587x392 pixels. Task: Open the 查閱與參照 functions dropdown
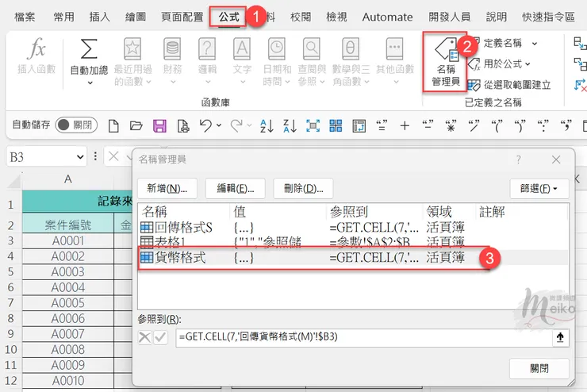click(312, 62)
